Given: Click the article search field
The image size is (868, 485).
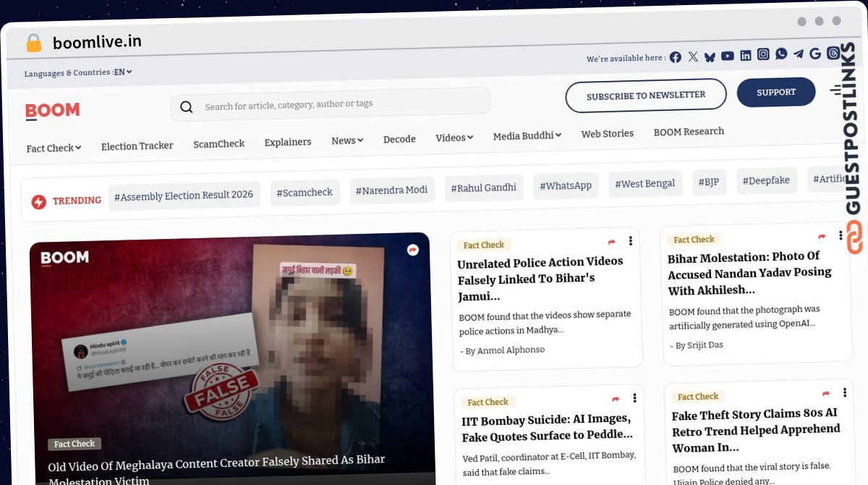Looking at the screenshot, I should pyautogui.click(x=331, y=104).
